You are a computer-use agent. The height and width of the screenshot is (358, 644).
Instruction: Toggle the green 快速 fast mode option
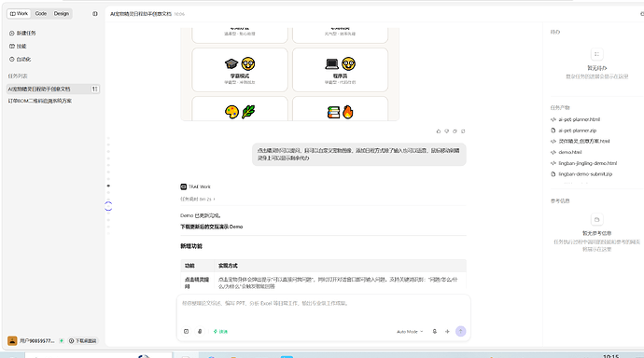tap(220, 331)
